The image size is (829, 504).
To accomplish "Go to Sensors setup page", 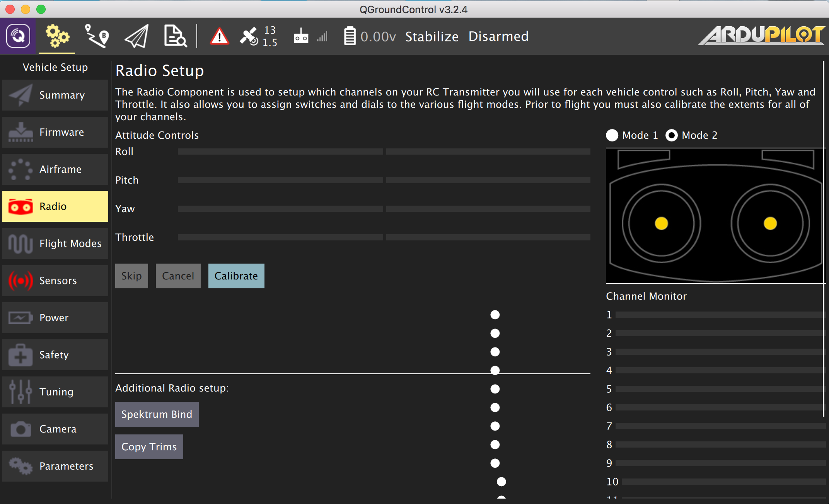I will click(55, 281).
